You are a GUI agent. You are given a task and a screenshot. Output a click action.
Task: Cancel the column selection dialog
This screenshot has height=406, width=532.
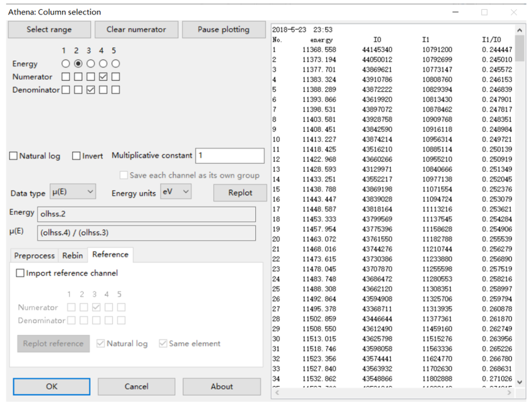pos(136,386)
